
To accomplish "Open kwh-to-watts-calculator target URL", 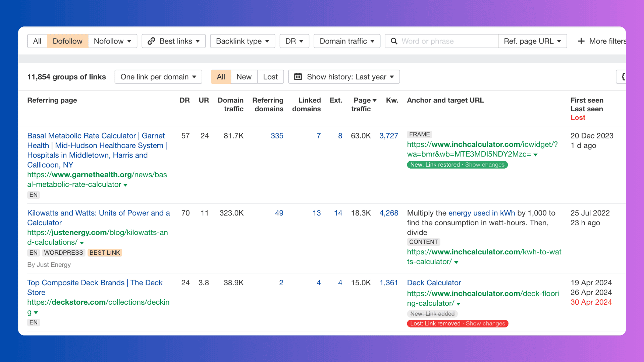I will pyautogui.click(x=484, y=257).
